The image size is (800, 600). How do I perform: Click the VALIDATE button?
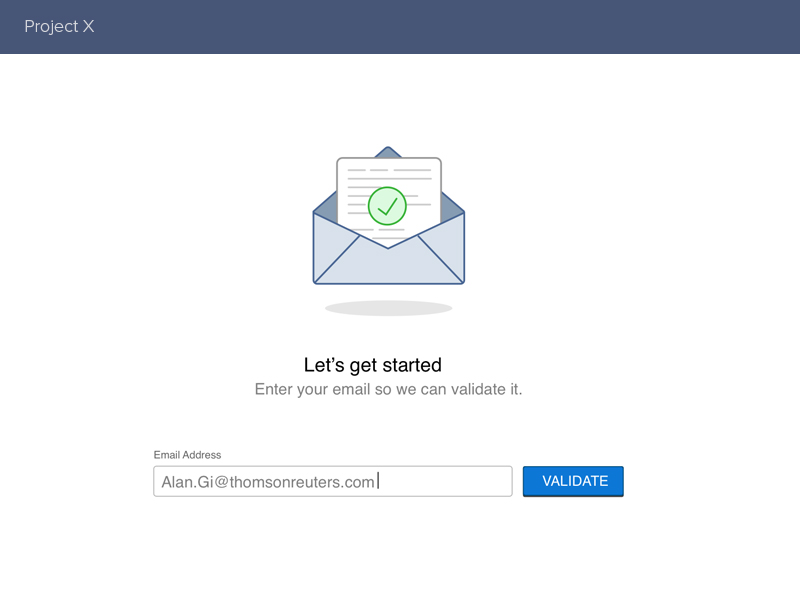click(x=573, y=481)
